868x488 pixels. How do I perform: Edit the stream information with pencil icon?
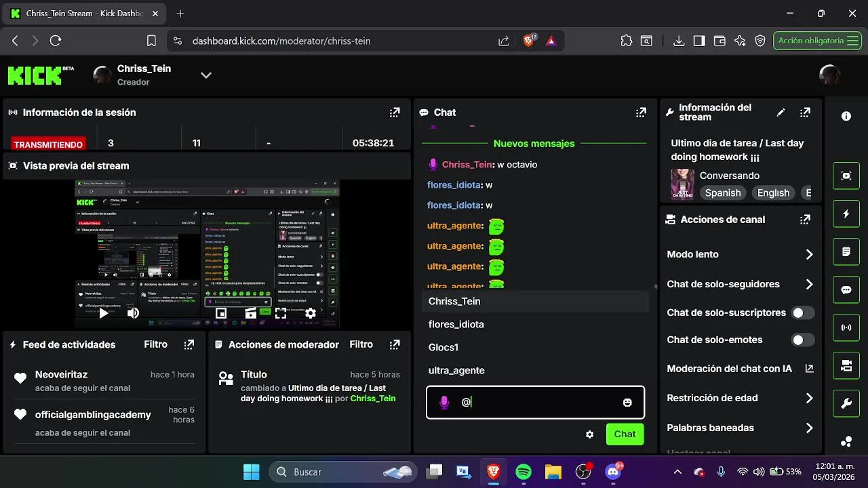click(781, 113)
